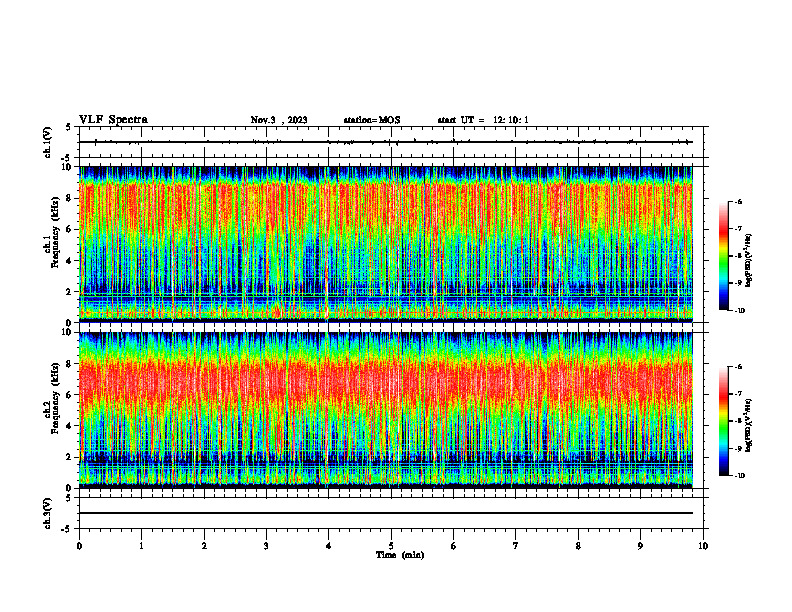
Task: Click ch.2 frequency axis tick "8"
Action: point(70,364)
